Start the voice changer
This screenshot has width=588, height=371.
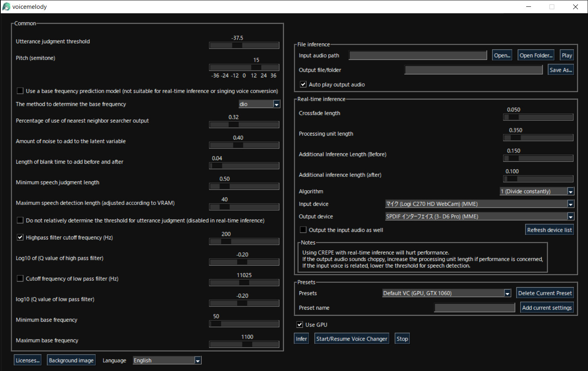click(x=351, y=338)
